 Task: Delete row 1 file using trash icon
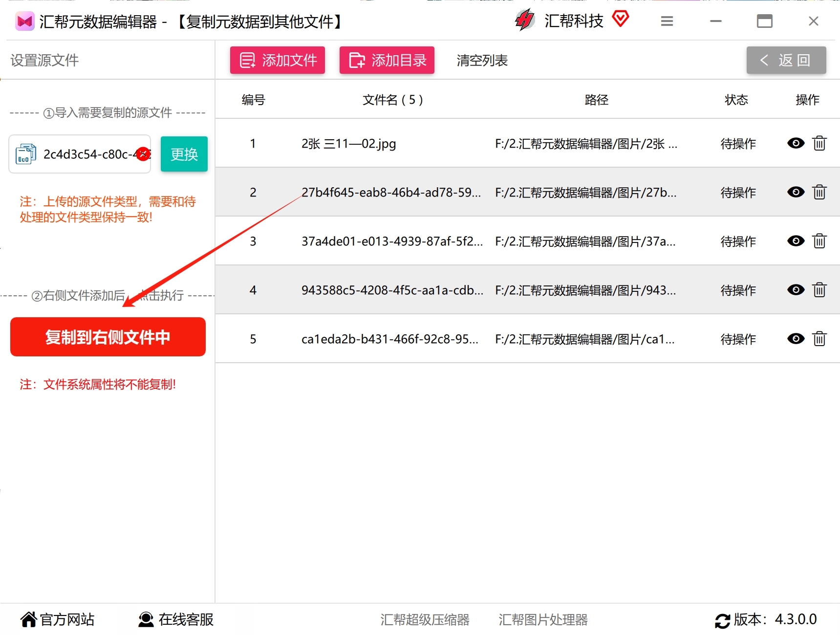coord(819,143)
